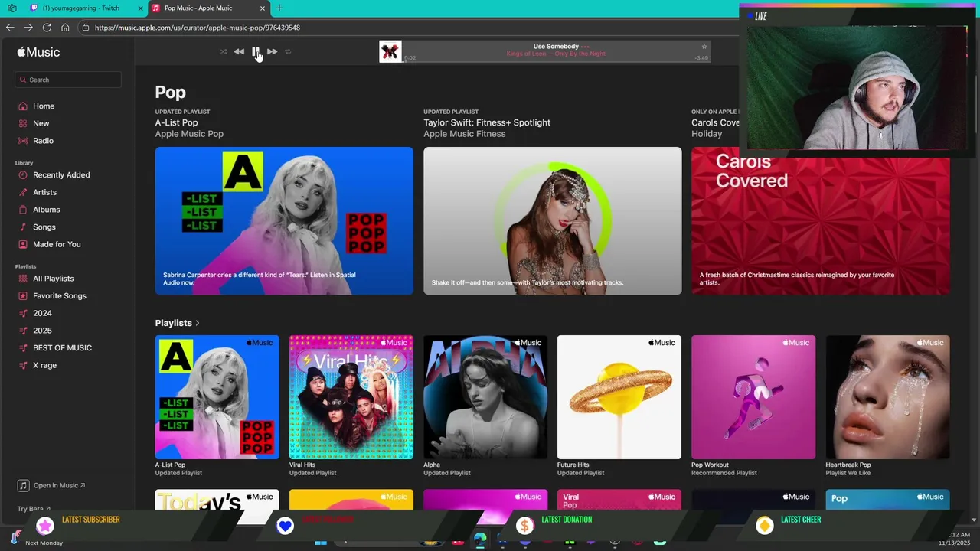The image size is (980, 551).
Task: Click Open in Music link
Action: [52, 485]
